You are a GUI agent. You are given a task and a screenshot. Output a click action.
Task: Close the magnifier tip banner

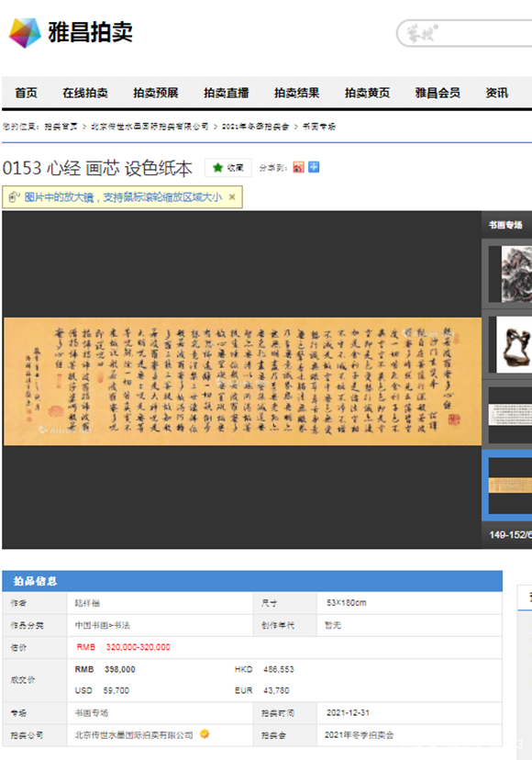pos(232,197)
